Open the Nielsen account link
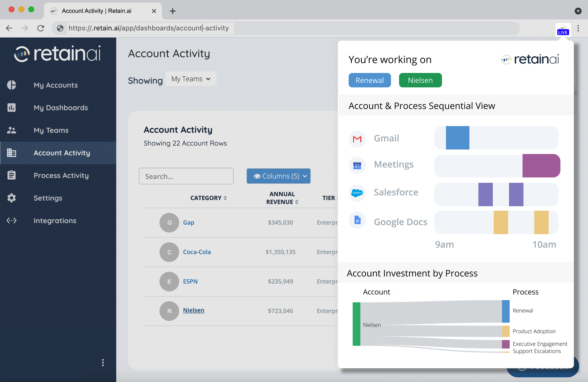Viewport: 588px width, 382px height. pyautogui.click(x=193, y=310)
